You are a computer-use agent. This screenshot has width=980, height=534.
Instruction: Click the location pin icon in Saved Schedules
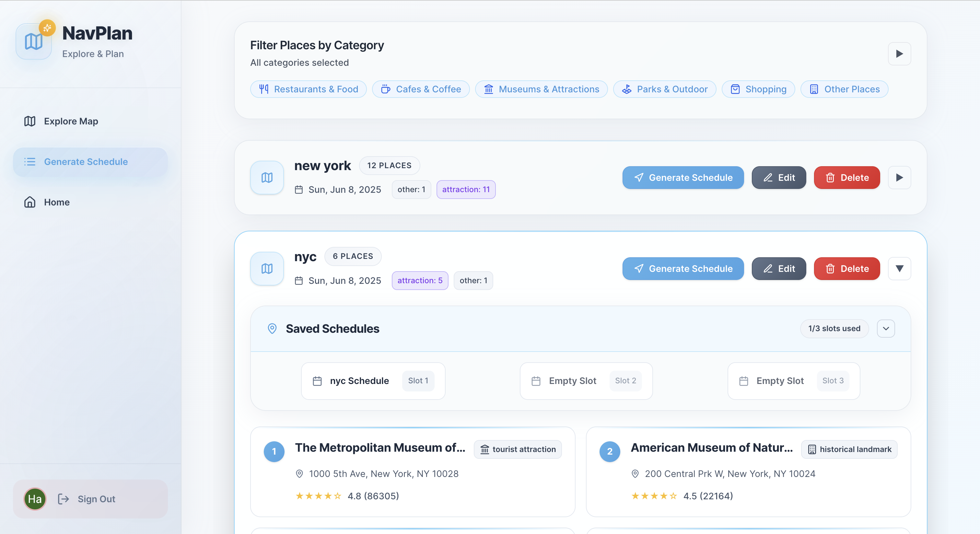(272, 329)
